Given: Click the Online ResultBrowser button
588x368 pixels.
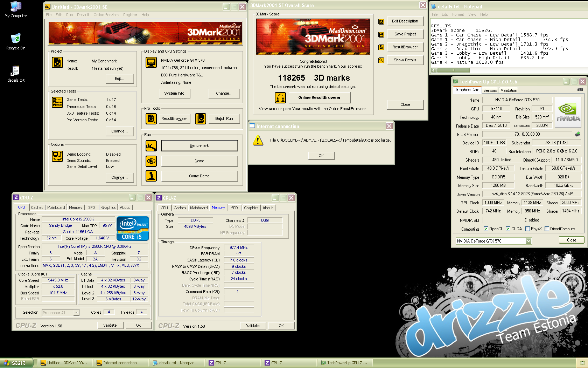Looking at the screenshot, I should click(319, 98).
